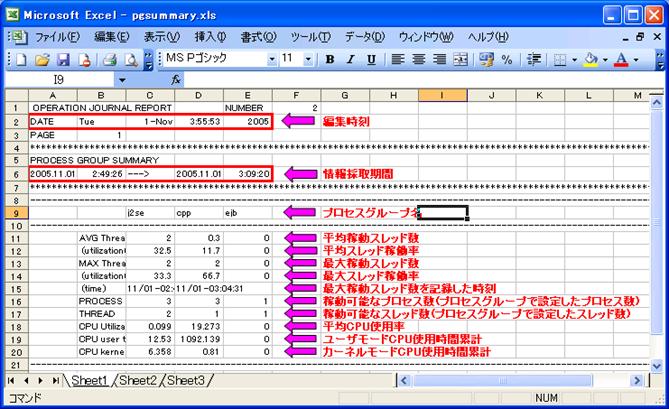Click cell with value 1092.139

[199, 339]
